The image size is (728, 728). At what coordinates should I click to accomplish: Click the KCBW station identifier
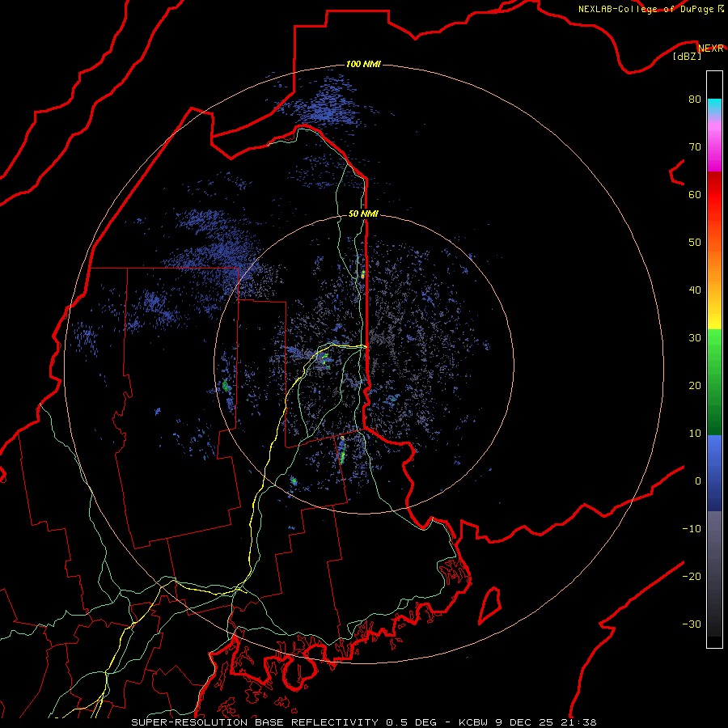[473, 722]
